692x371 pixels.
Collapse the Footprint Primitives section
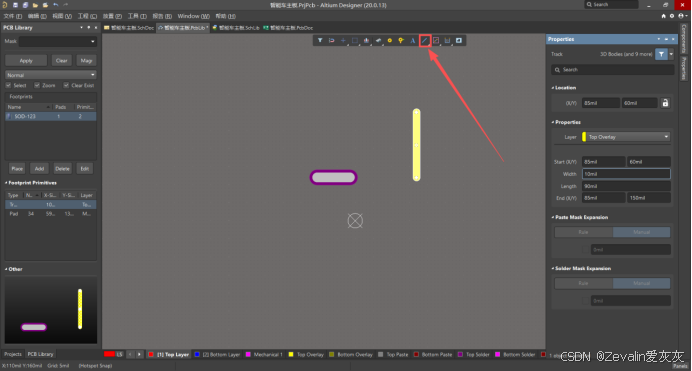[x=6, y=183]
